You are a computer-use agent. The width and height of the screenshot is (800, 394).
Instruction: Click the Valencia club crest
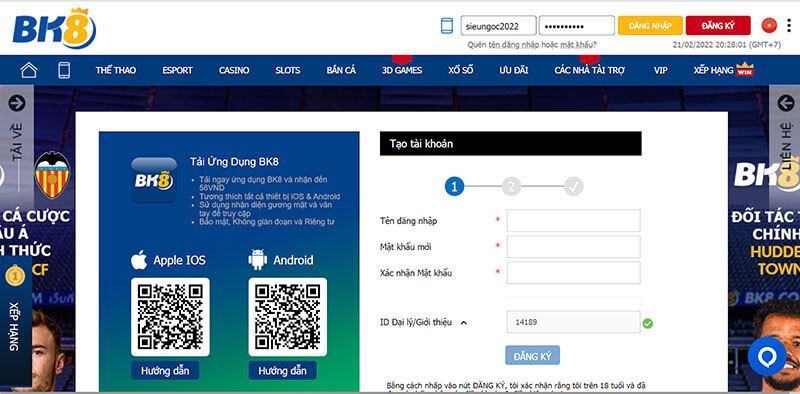[52, 175]
